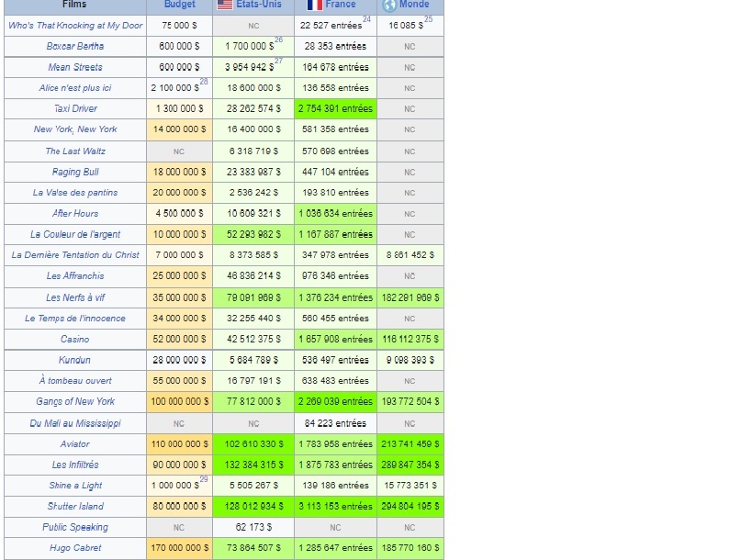752x560 pixels.
Task: Open the Budget column header link
Action: 179,5
